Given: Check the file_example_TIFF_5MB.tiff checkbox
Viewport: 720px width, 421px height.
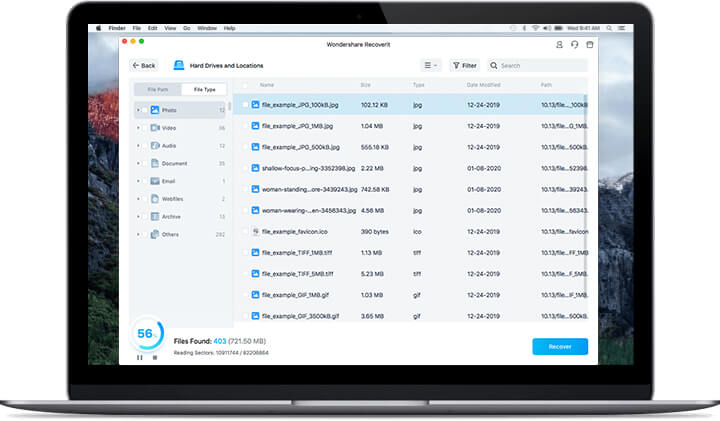Looking at the screenshot, I should [x=245, y=274].
